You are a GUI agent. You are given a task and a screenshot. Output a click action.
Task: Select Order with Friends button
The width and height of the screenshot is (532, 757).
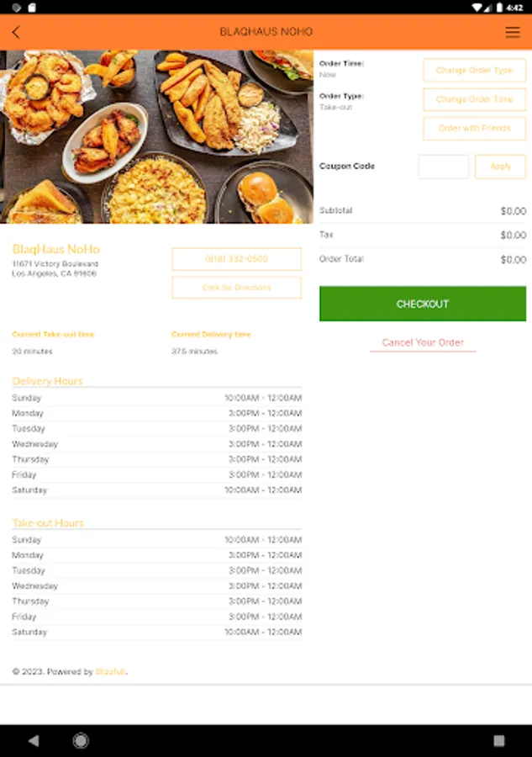(474, 129)
